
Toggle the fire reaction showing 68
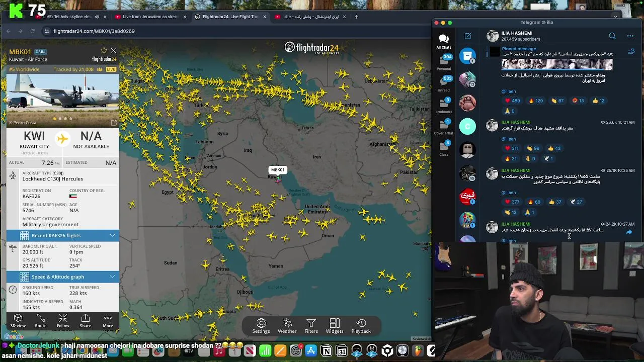[x=534, y=202]
